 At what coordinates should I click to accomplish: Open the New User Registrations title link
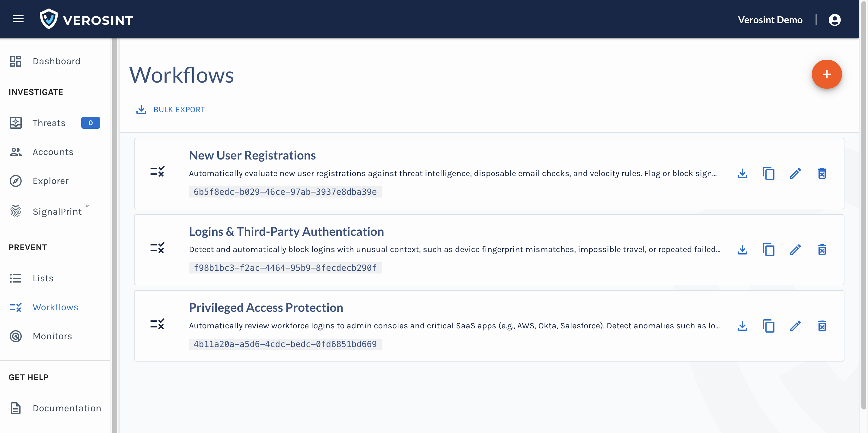pos(252,155)
